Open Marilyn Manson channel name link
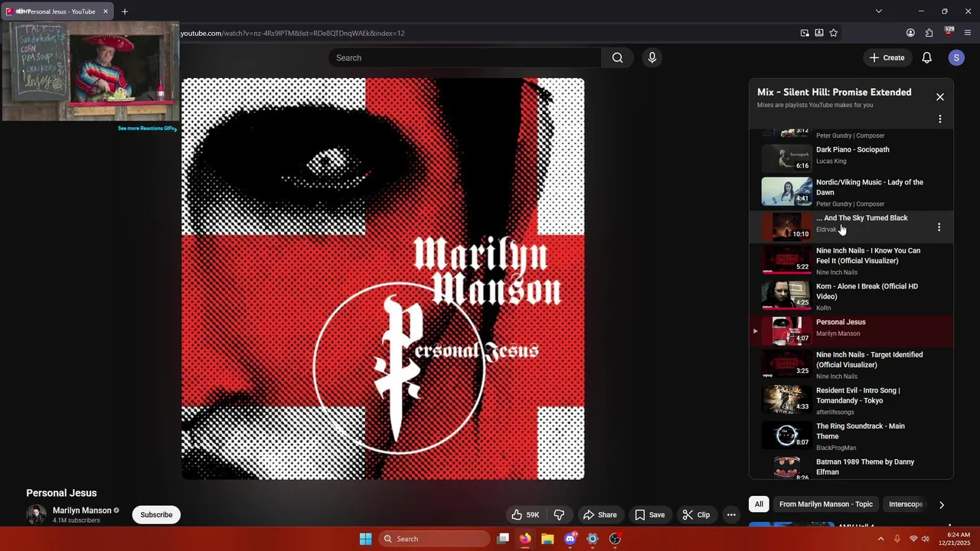980x551 pixels. pos(82,510)
